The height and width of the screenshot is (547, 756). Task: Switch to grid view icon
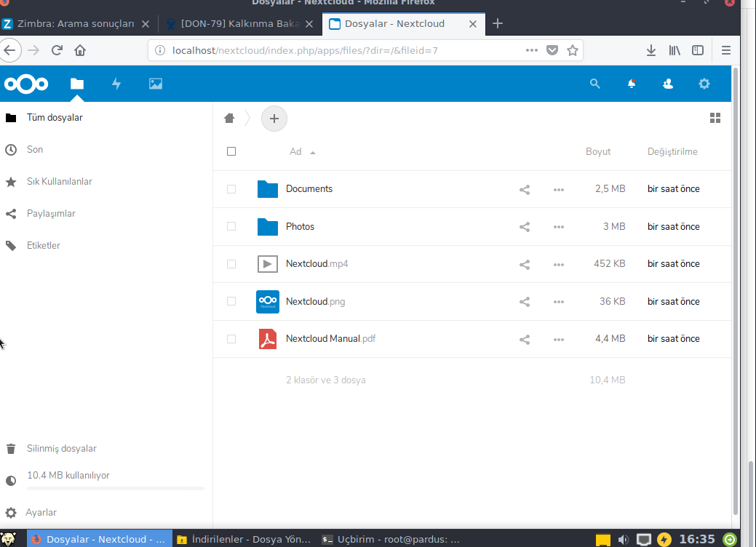coord(715,118)
